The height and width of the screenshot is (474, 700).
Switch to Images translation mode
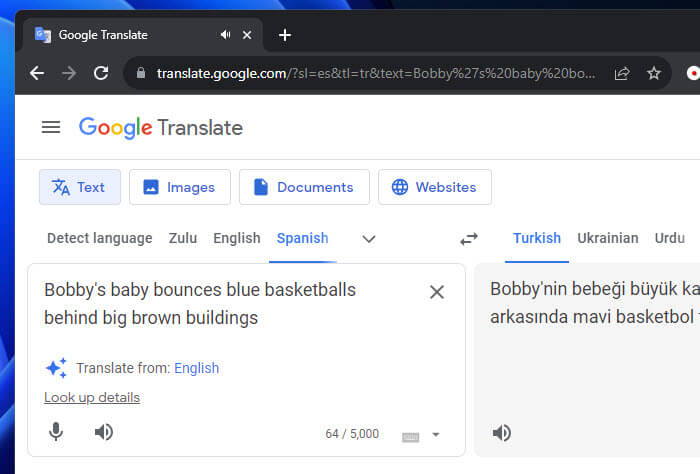click(180, 187)
